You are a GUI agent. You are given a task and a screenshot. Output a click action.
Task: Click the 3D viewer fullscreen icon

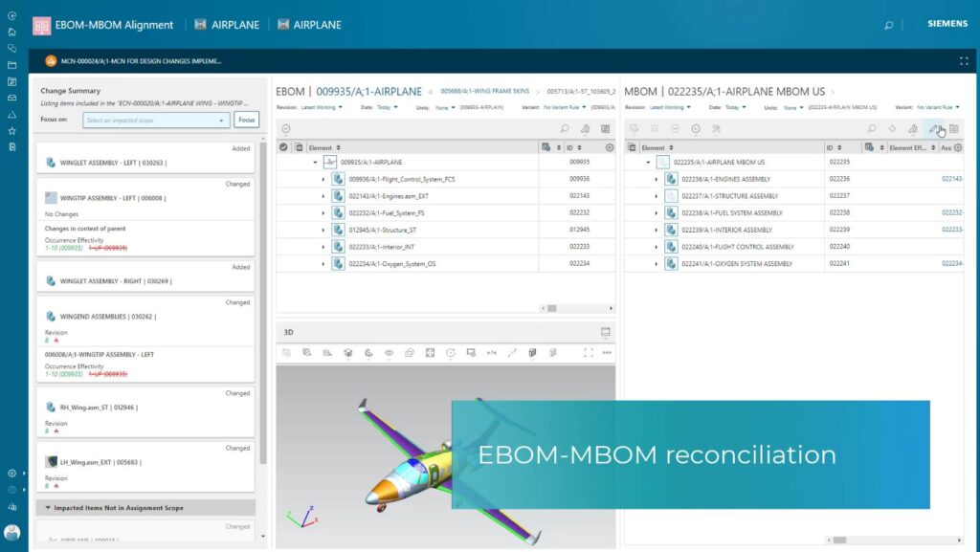(x=589, y=353)
